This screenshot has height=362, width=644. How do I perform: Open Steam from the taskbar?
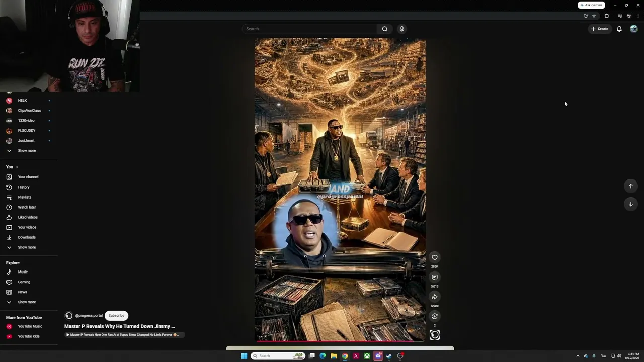[389, 356]
